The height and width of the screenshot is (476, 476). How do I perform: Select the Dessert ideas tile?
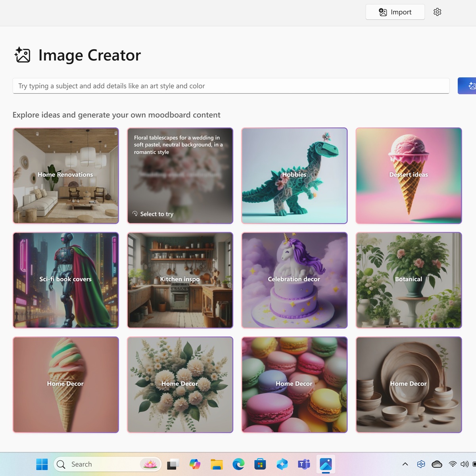pos(408,176)
